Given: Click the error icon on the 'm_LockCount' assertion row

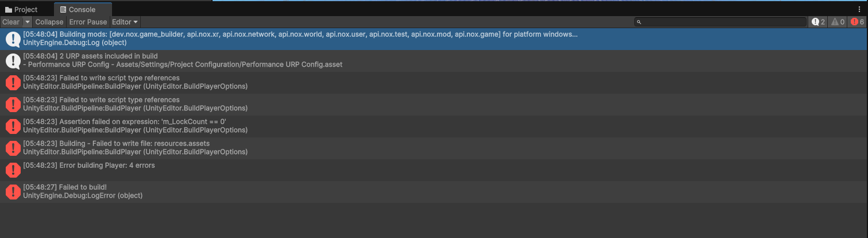Looking at the screenshot, I should (x=13, y=126).
